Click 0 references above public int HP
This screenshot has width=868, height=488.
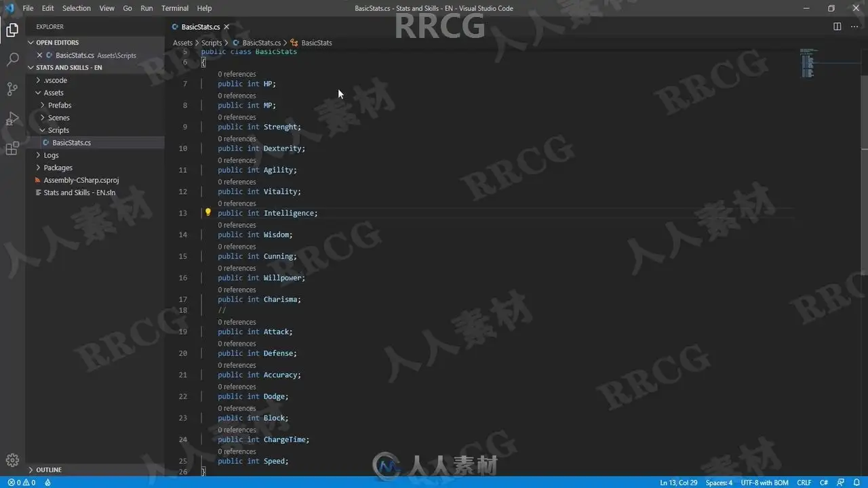(x=237, y=74)
